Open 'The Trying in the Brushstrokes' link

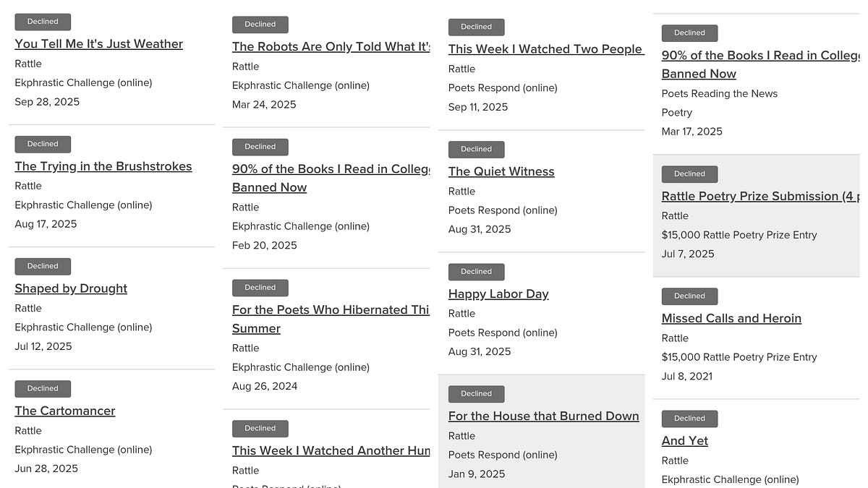[103, 166]
